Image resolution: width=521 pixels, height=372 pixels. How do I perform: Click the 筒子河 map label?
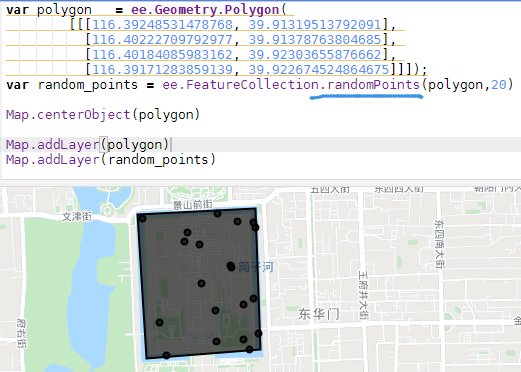(x=256, y=267)
